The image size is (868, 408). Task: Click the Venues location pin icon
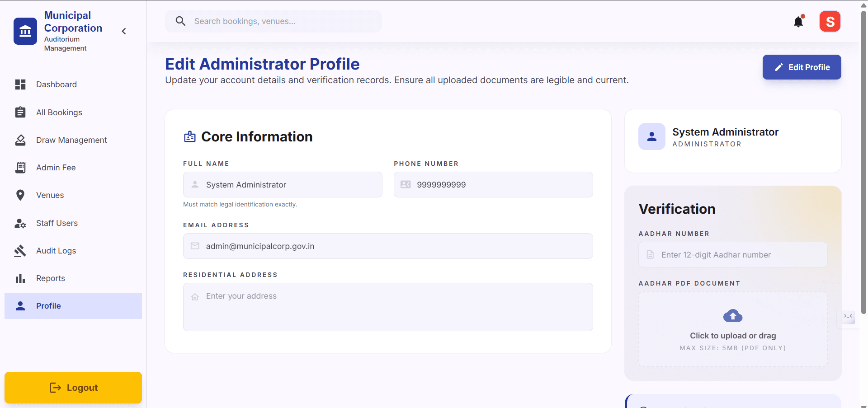tap(20, 195)
